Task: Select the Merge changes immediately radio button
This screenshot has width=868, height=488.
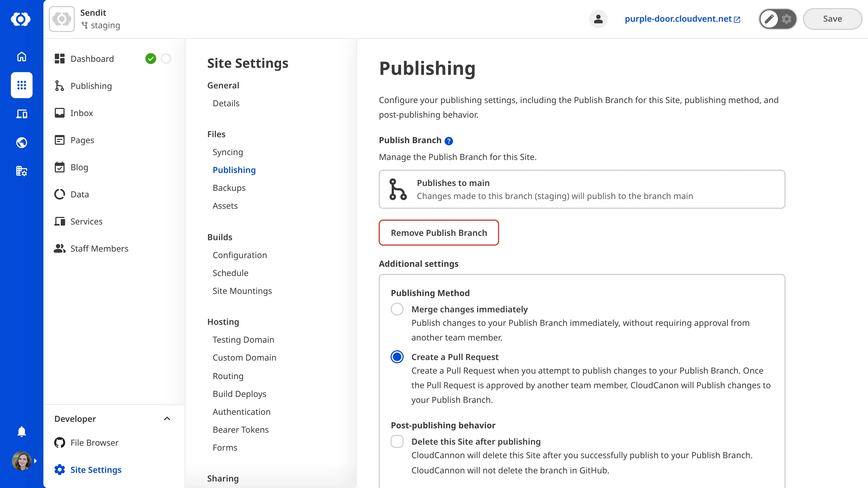Action: click(x=397, y=309)
